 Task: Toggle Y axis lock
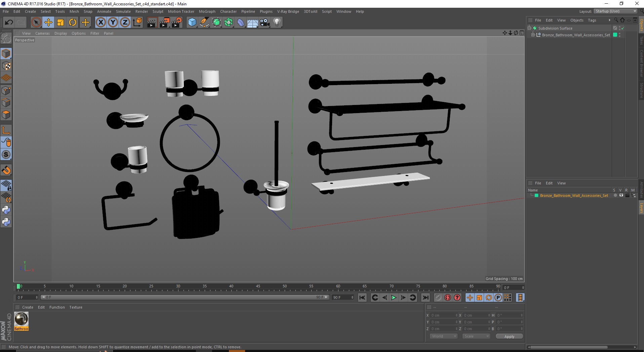[x=113, y=23]
